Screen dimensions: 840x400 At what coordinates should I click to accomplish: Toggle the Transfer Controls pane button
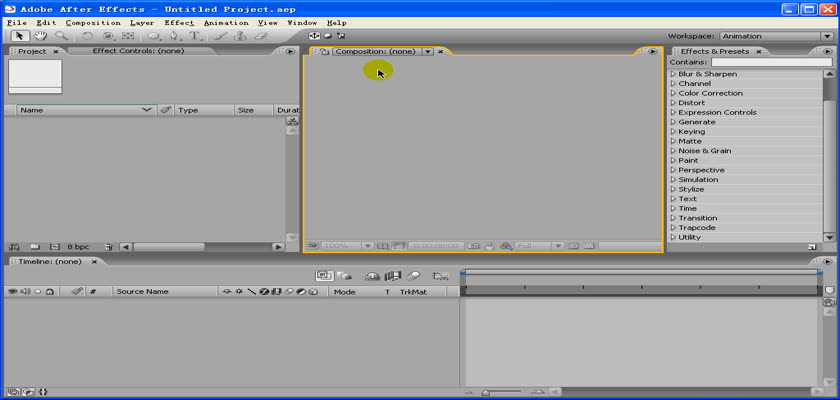[27, 392]
